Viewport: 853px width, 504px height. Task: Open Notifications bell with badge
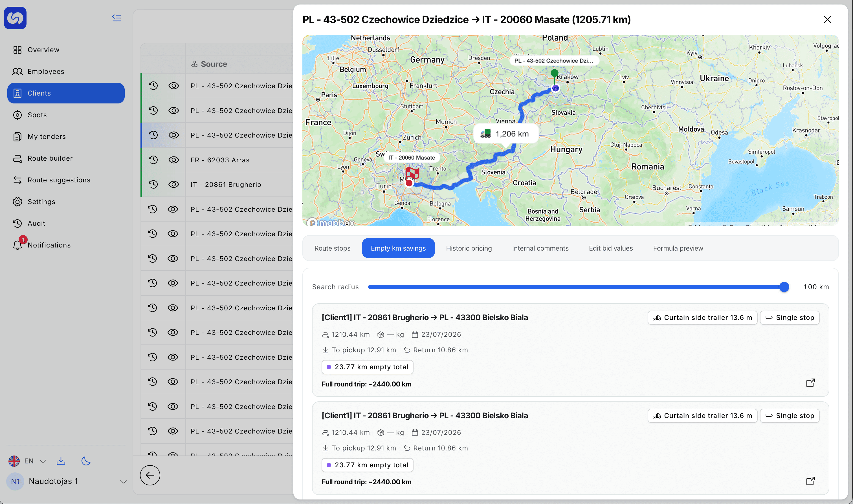66,245
